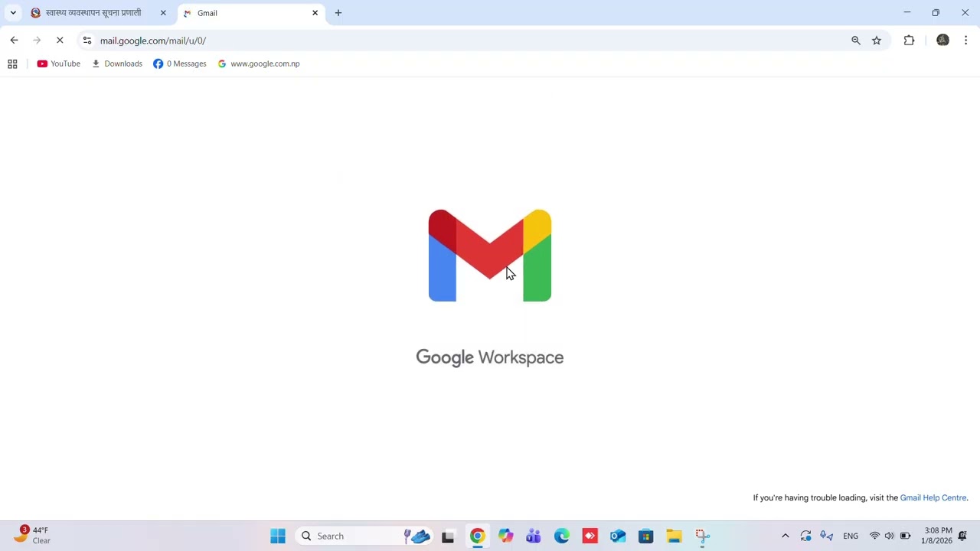The width and height of the screenshot is (980, 551).
Task: Open the volume control in tray
Action: point(889,536)
